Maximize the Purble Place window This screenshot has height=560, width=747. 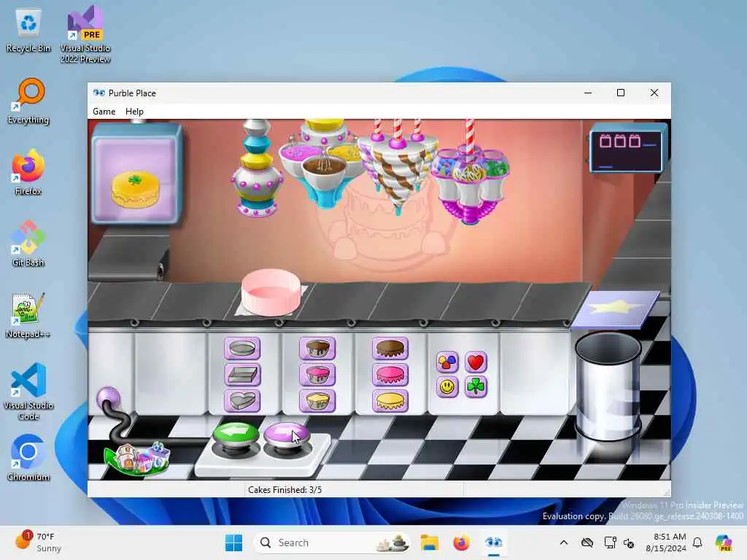(621, 93)
